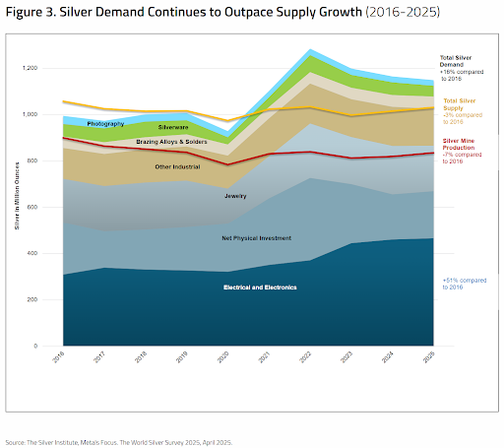504x448 pixels.
Task: Click the Jewelry area label
Action: 235,196
